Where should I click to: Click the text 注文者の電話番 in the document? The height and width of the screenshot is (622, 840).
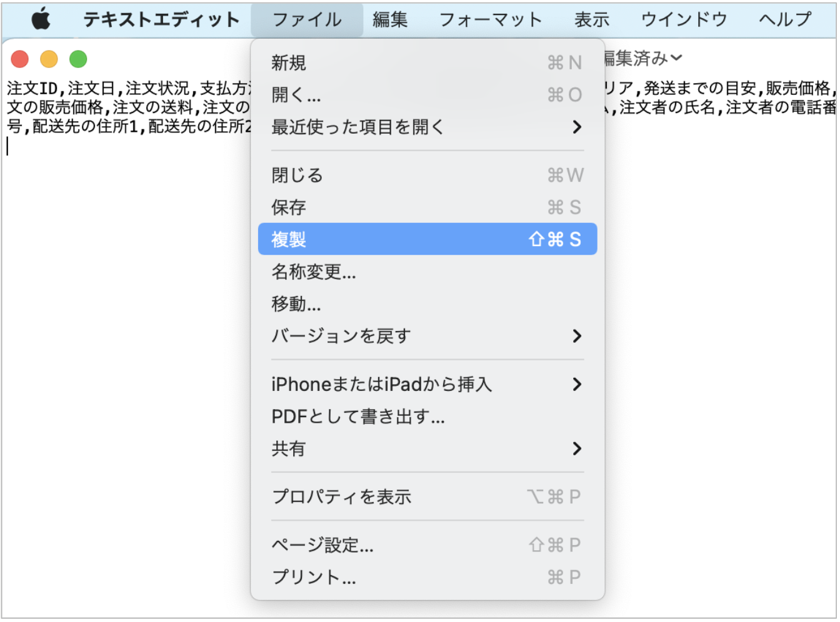coord(781,107)
